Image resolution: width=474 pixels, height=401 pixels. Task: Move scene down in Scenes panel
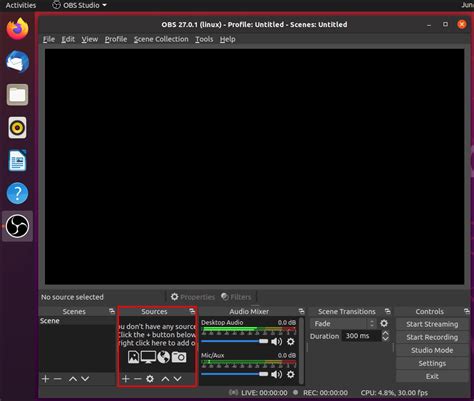(x=85, y=379)
